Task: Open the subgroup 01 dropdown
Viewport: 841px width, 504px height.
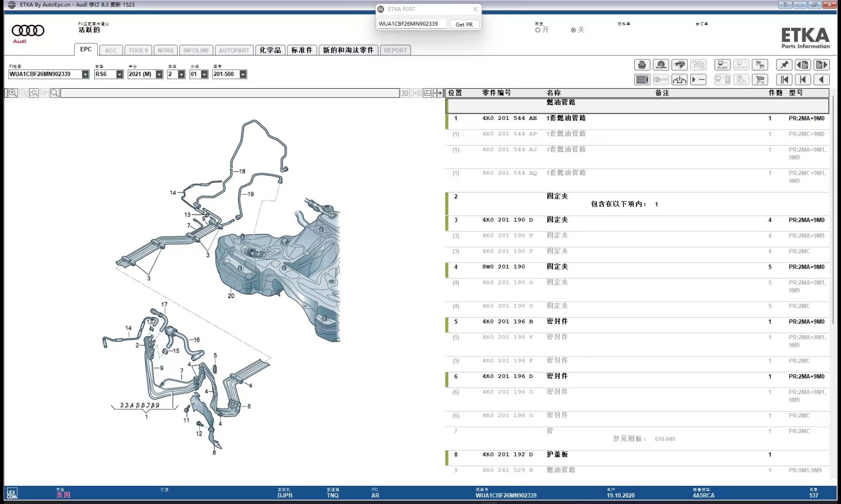Action: (204, 74)
